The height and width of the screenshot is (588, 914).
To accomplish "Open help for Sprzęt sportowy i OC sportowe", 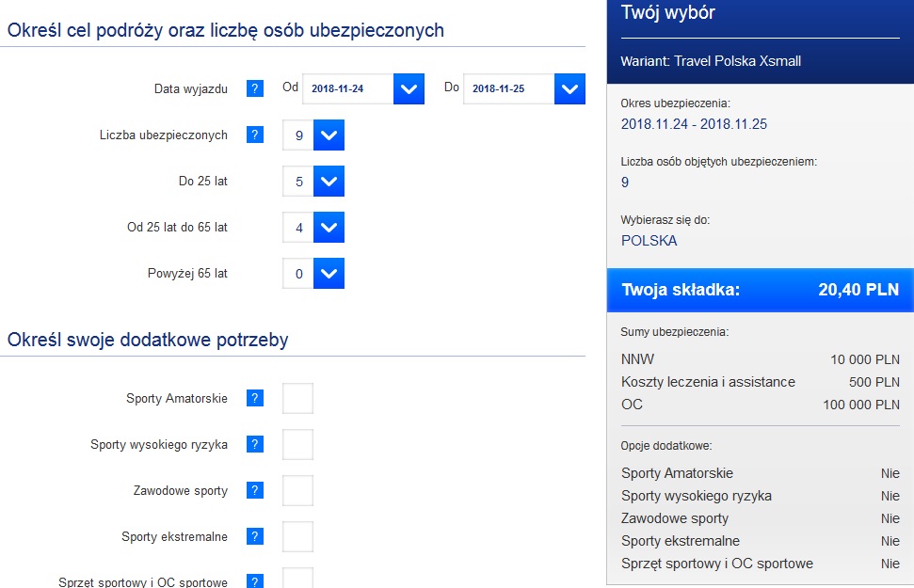I will click(x=254, y=581).
